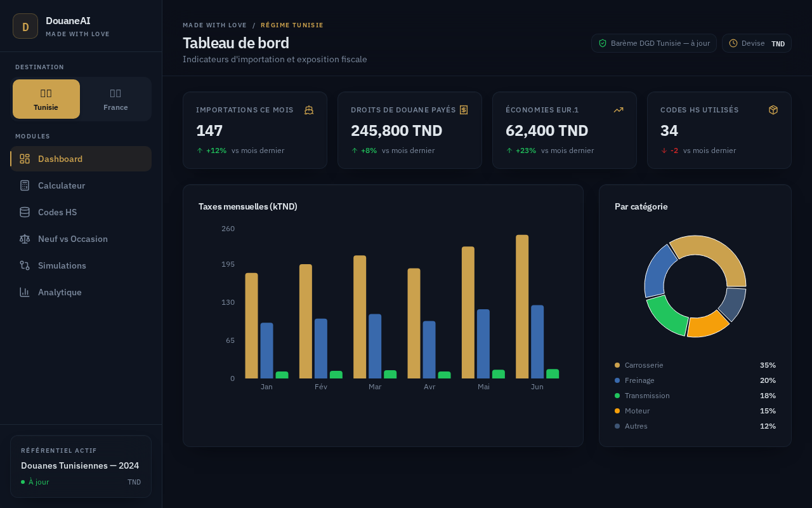Click the Carrosserie 35% value
This screenshot has width=812, height=508.
coord(768,365)
